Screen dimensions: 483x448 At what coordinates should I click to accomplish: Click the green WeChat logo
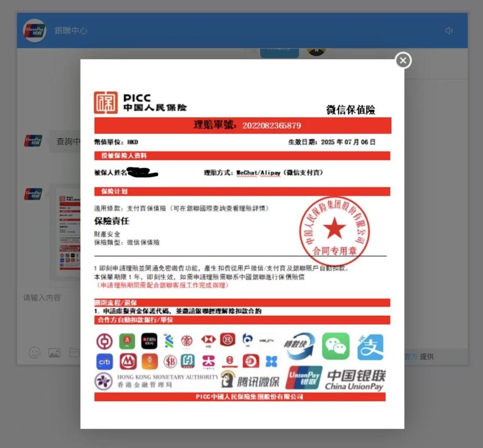point(336,346)
